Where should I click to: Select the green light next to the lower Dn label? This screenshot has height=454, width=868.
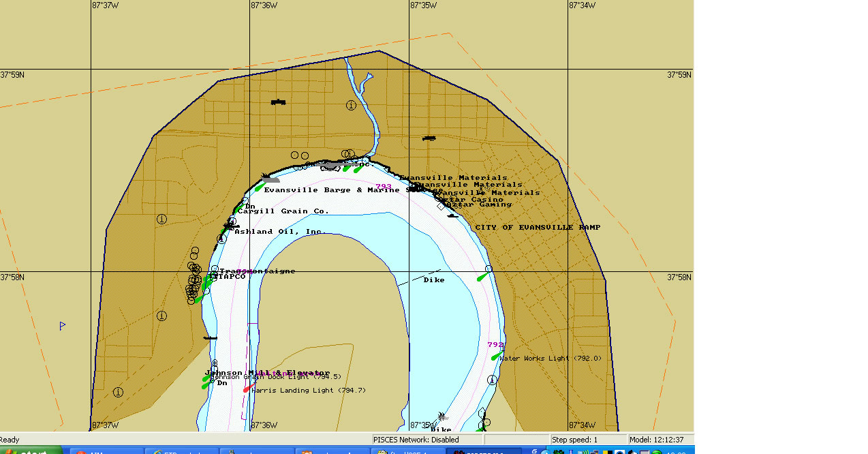click(207, 385)
